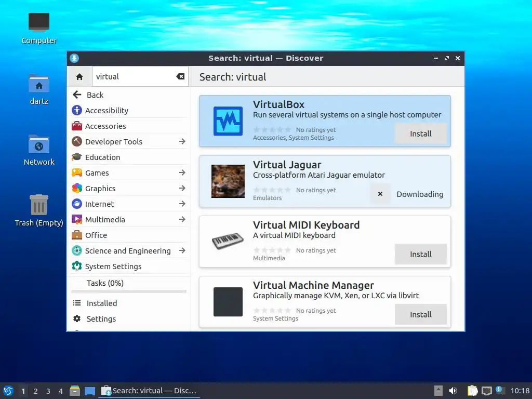Click the Virtual Machine Manager title
Viewport: 532px width, 399px height.
pyautogui.click(x=313, y=285)
